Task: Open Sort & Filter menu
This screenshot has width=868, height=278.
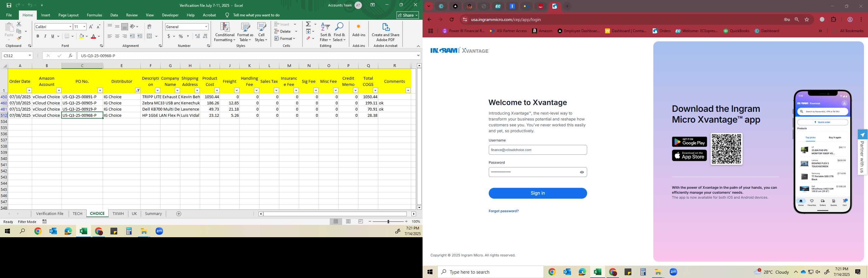Action: coord(325,32)
